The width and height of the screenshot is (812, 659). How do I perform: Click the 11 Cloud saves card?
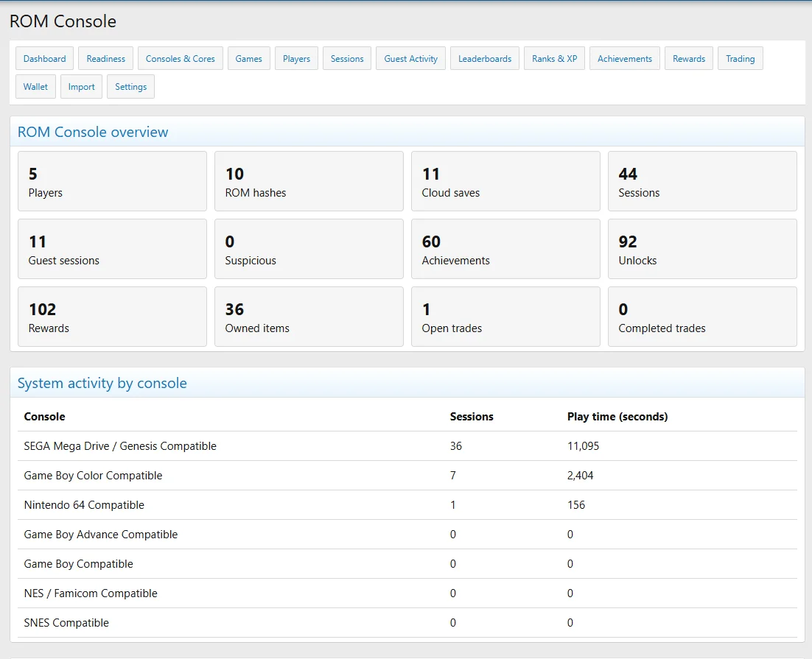(x=505, y=181)
